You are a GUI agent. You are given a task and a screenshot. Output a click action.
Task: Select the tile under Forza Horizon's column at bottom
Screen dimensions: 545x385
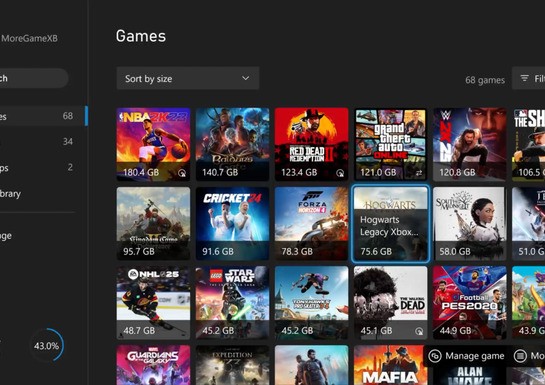pos(311,365)
